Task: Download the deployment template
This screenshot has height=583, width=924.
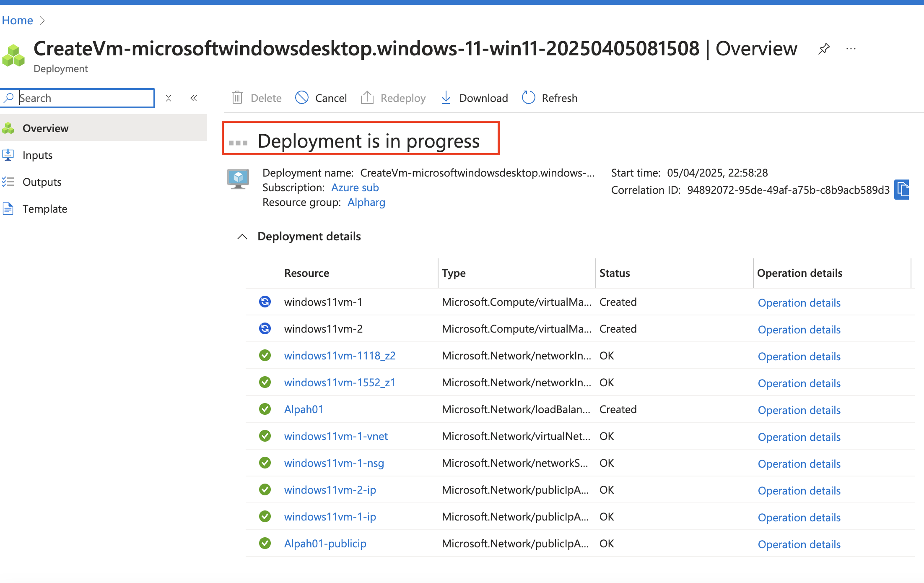Action: tap(475, 98)
